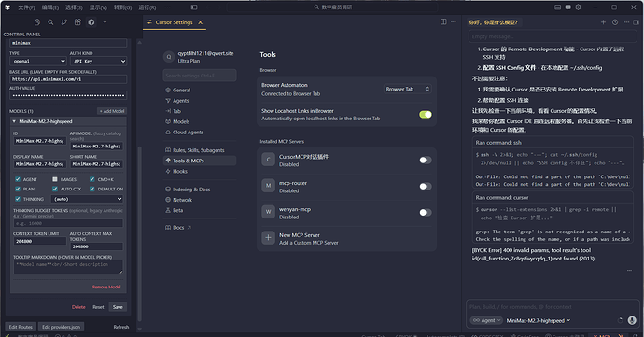The image size is (644, 337).
Task: Collapse the MiniMax-M2.7-highspeed model section
Action: tap(14, 121)
